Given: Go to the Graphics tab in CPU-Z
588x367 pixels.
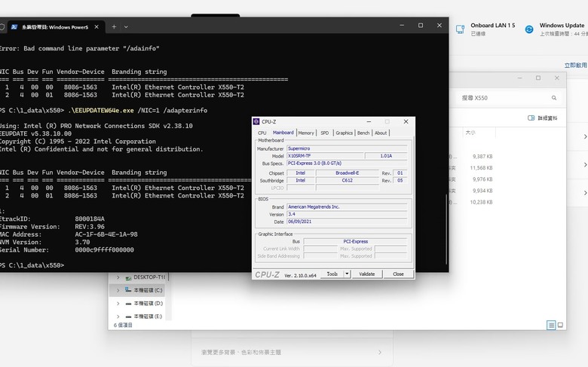Looking at the screenshot, I should click(345, 133).
